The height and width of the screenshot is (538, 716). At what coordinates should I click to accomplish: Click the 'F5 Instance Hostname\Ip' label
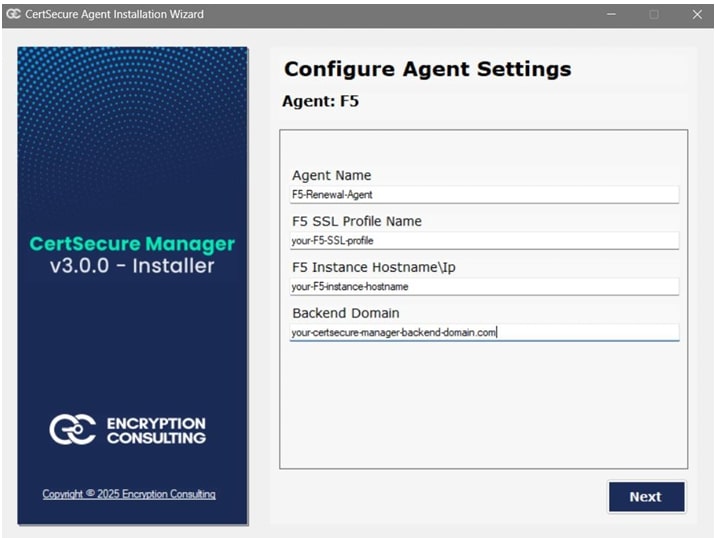point(374,267)
